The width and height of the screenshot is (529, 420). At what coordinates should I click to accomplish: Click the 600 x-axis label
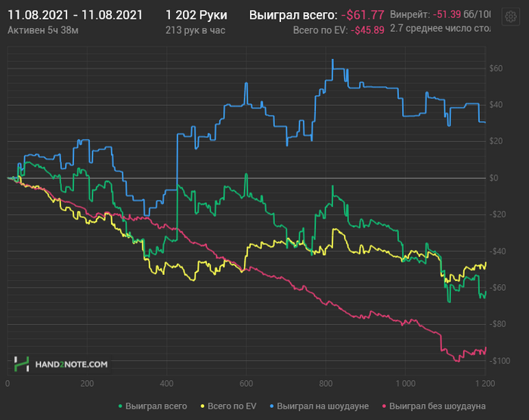(246, 384)
